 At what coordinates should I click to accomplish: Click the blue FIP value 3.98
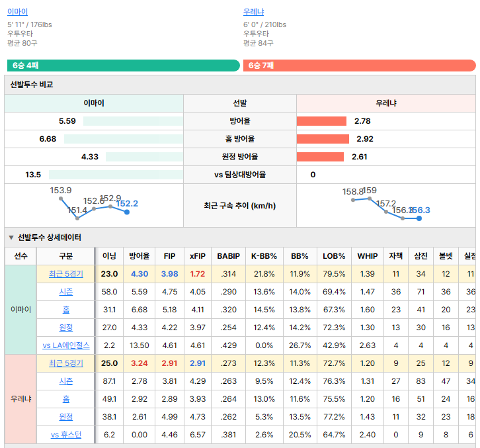(x=169, y=274)
